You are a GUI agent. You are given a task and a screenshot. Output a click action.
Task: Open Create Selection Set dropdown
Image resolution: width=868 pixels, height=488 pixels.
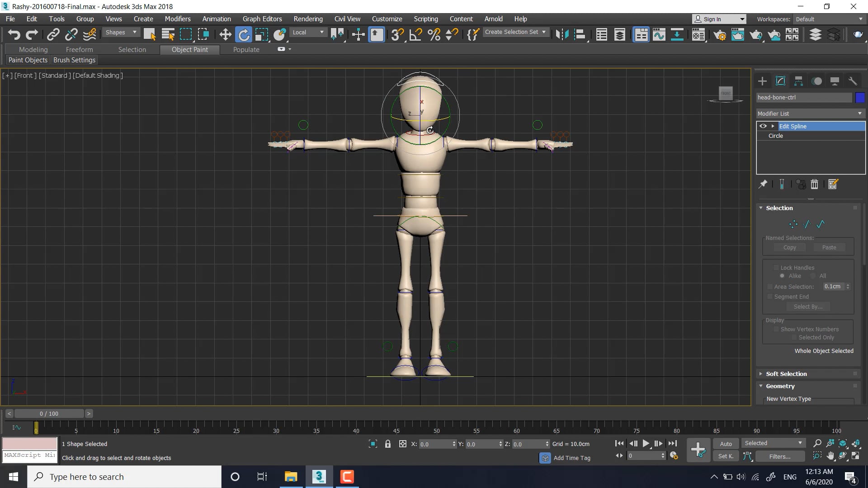[x=516, y=32]
